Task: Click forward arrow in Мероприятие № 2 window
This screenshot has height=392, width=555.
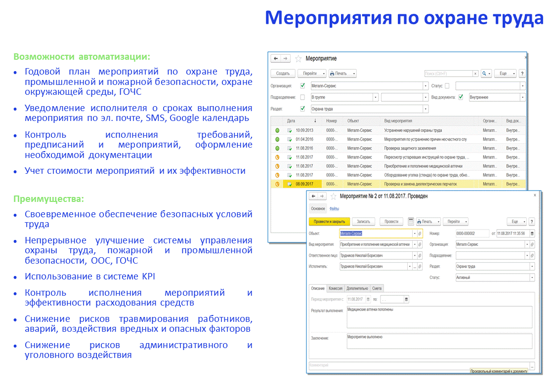Action: pyautogui.click(x=322, y=196)
